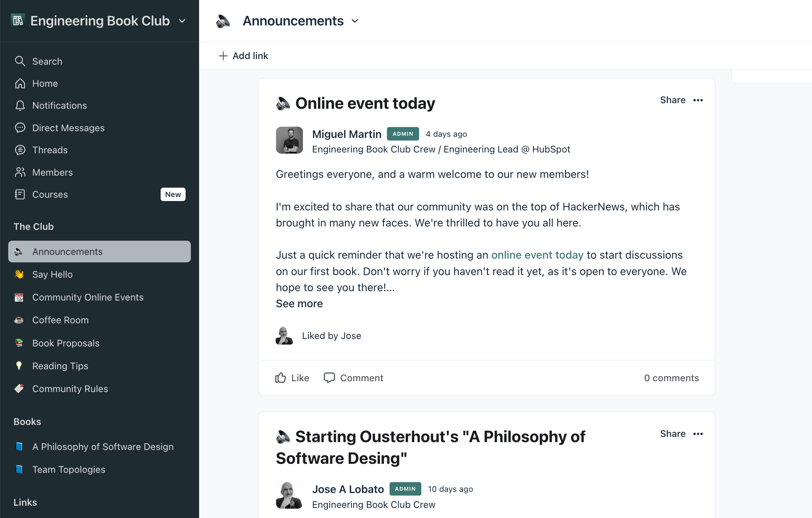Open more options for Online event today post
This screenshot has width=812, height=518.
coord(698,100)
